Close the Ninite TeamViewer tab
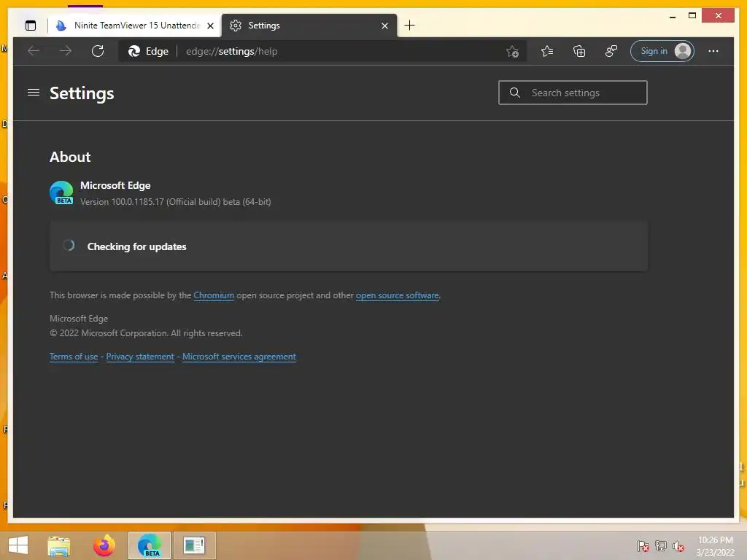 pyautogui.click(x=210, y=26)
